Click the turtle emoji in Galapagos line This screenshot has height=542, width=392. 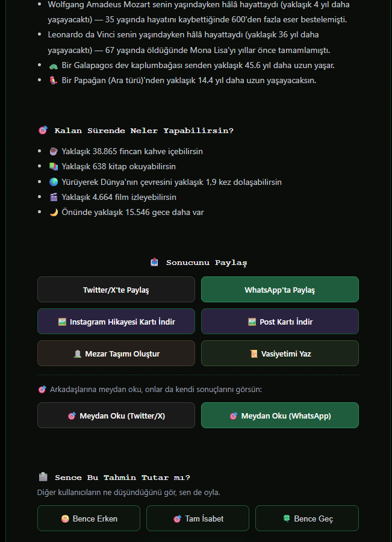(53, 66)
